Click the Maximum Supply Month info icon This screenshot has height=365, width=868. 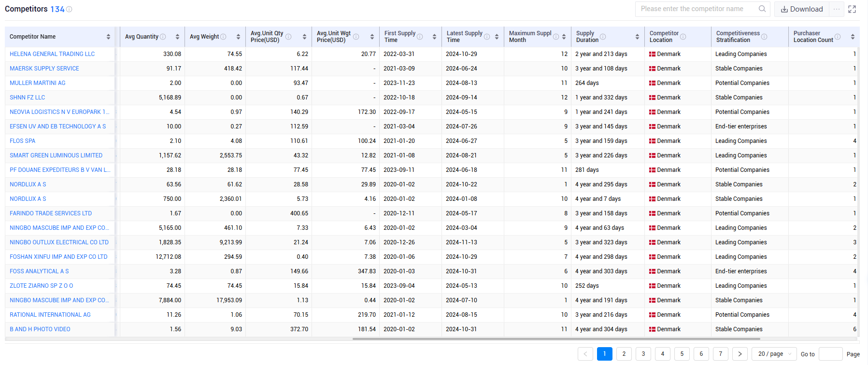coord(556,37)
